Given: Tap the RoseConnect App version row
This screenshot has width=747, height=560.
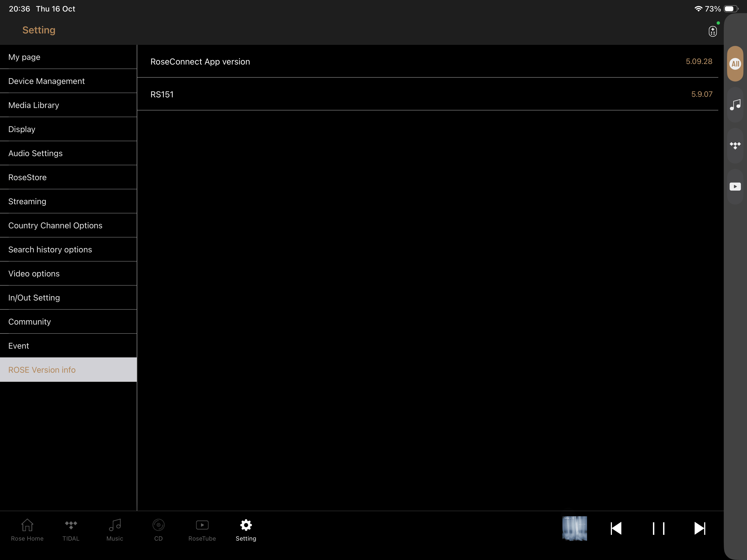Looking at the screenshot, I should tap(427, 62).
